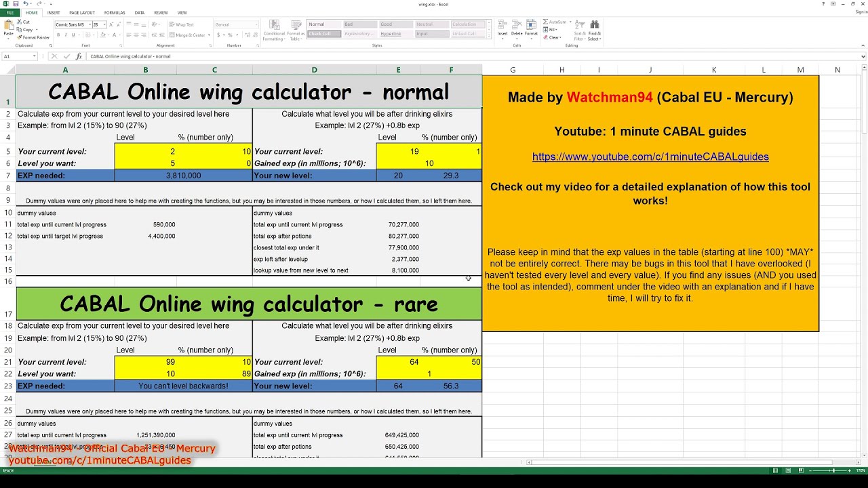Undo the last action in quick access toolbar
The width and height of the screenshot is (868, 488).
(25, 4)
